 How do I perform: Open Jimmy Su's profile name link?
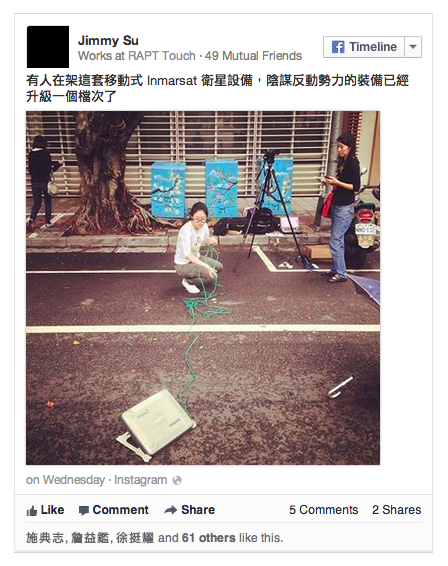108,40
